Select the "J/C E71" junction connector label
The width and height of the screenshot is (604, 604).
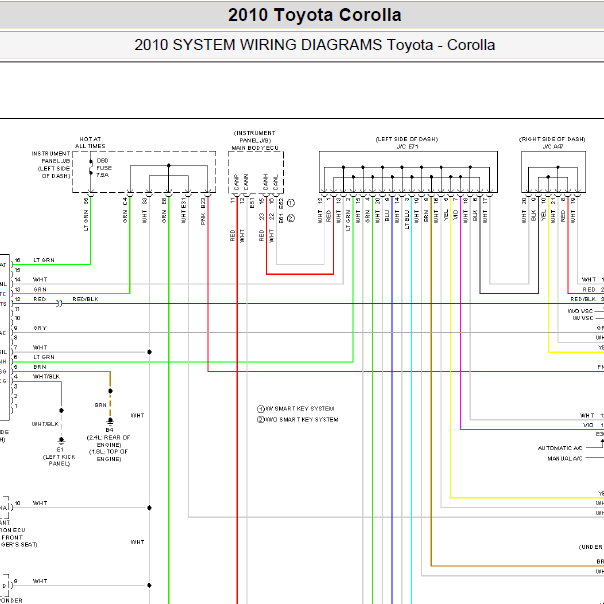pos(407,146)
